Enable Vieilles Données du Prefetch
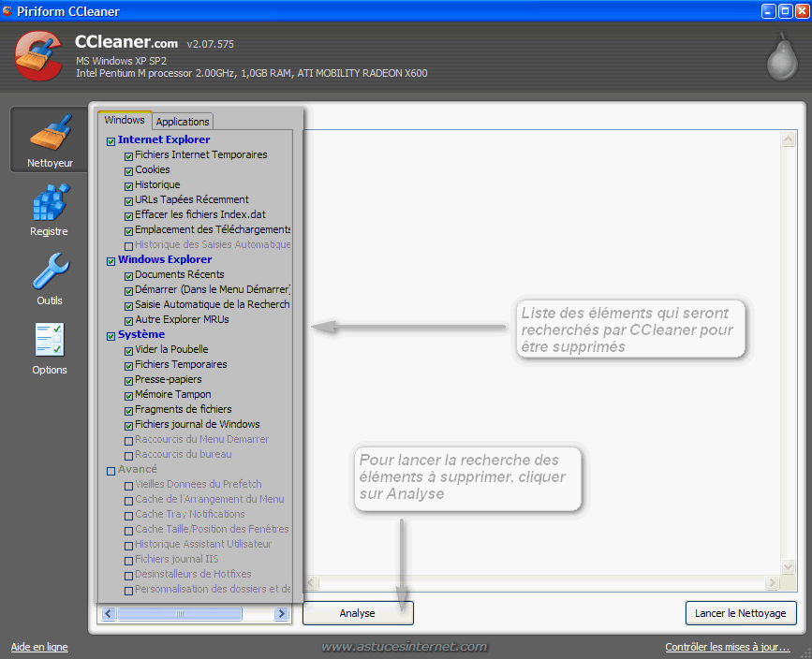The image size is (812, 659). coord(128,487)
